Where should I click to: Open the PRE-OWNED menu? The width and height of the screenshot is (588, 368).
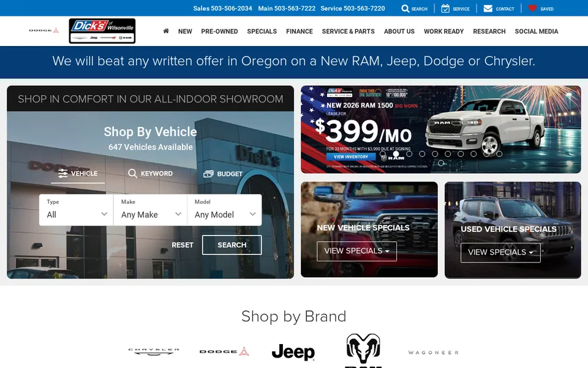[x=219, y=31]
